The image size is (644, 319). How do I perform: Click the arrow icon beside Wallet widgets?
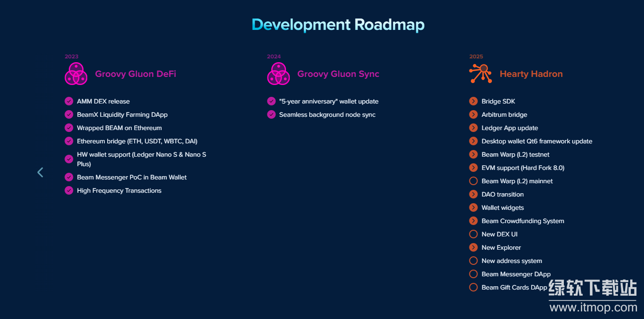coord(473,207)
